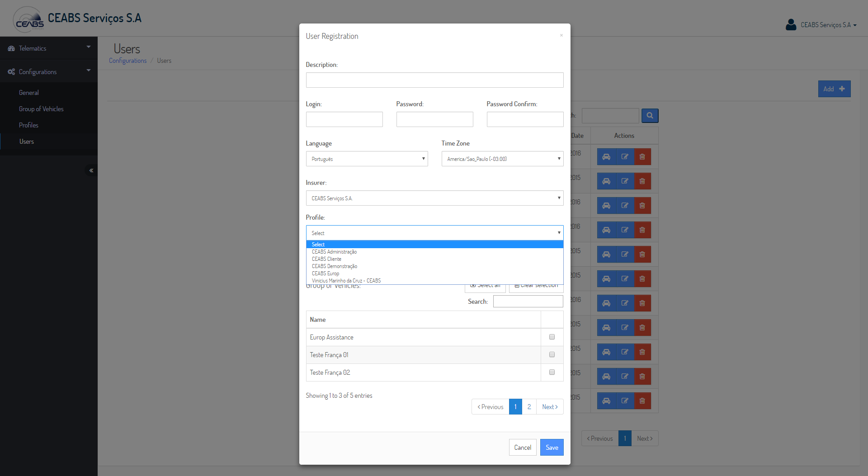Expand the Configurations menu caret
The height and width of the screenshot is (476, 868).
[89, 71]
